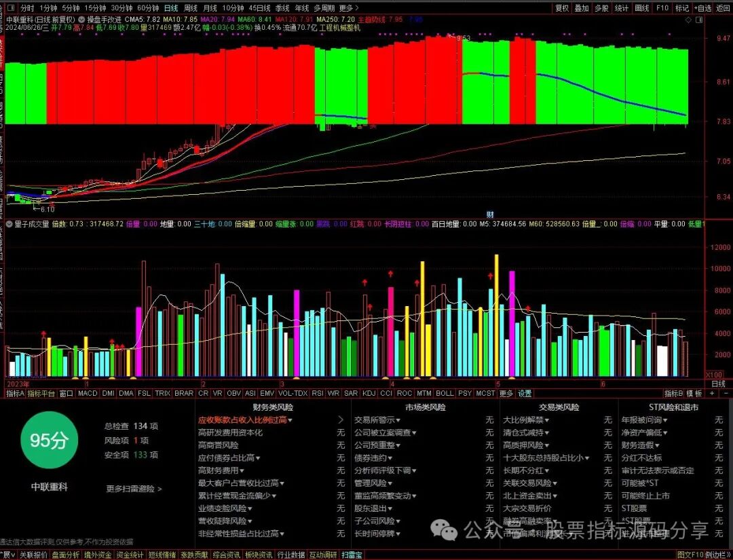The width and height of the screenshot is (733, 560).
Task: Click the arrow after 应收账款占收入比例过高 row
Action: tap(341, 419)
